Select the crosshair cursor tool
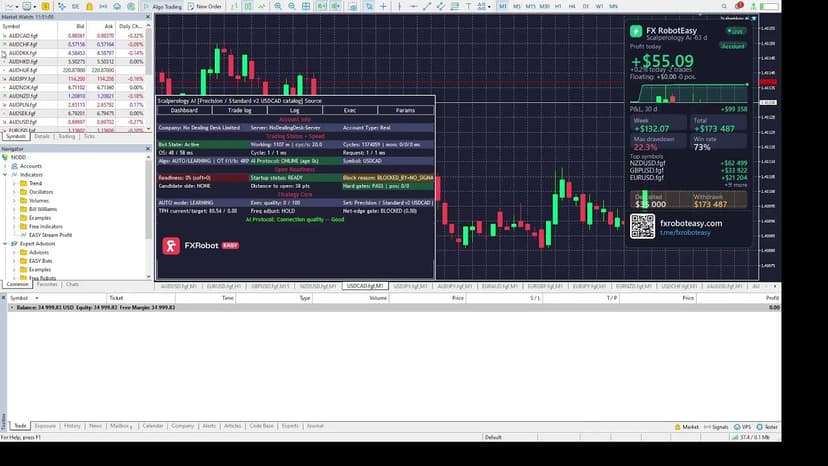 (383, 6)
